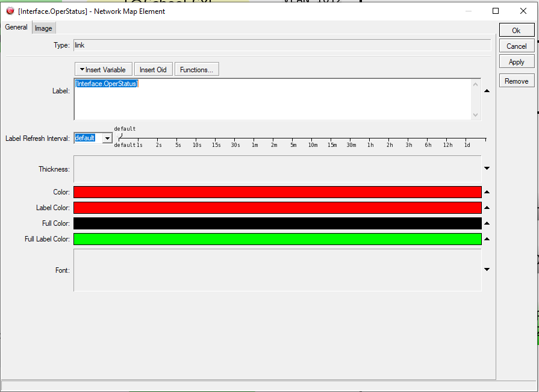Click the 10s tick label on slider
Screen dimensions: 539x392
coord(197,145)
